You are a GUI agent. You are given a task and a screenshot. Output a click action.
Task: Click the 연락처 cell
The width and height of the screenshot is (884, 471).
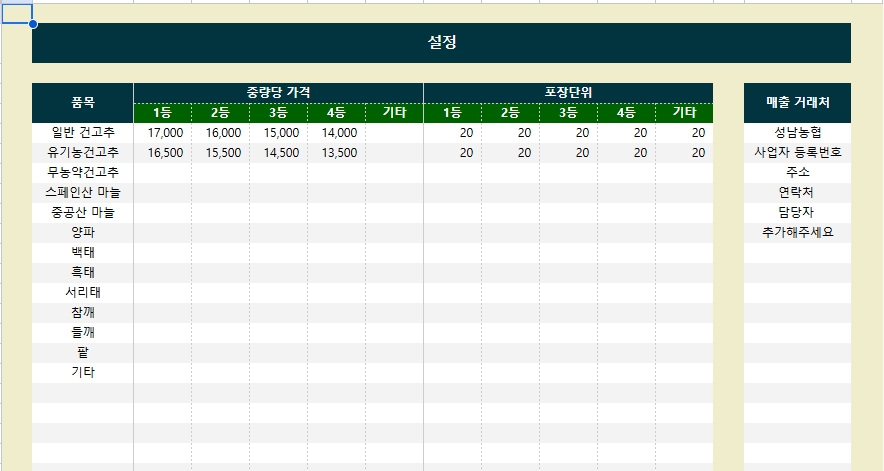click(797, 193)
